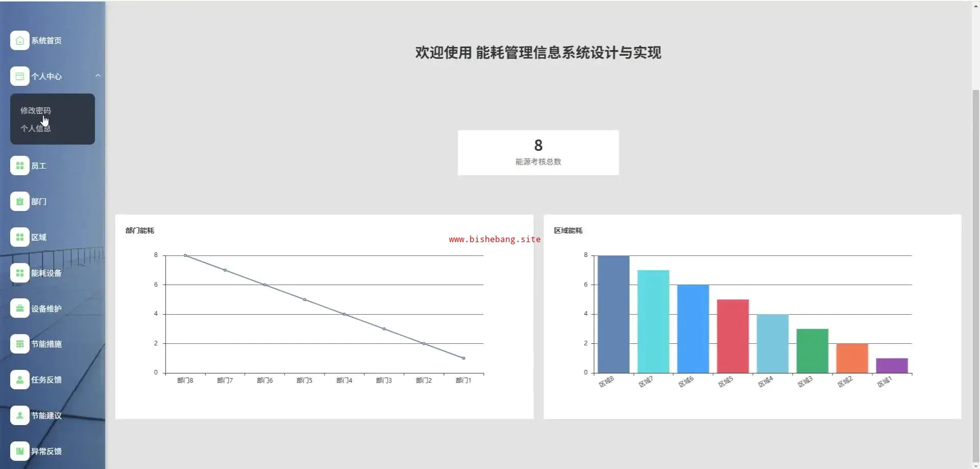Click the 部门8 data point on line chart
980x469 pixels.
tap(185, 255)
